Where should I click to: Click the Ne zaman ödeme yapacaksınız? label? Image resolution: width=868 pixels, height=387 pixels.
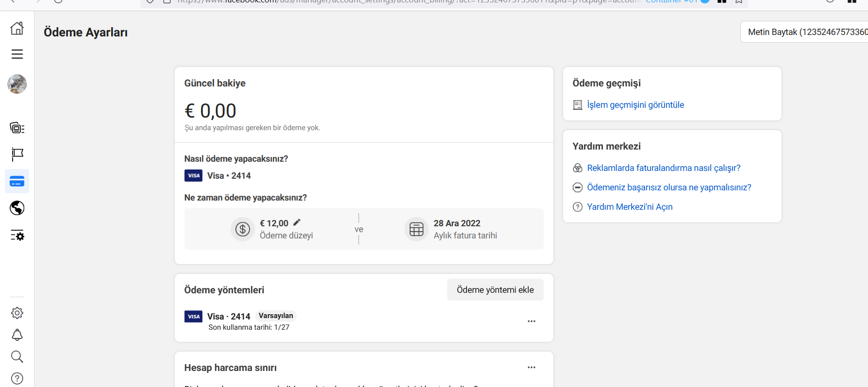246,198
